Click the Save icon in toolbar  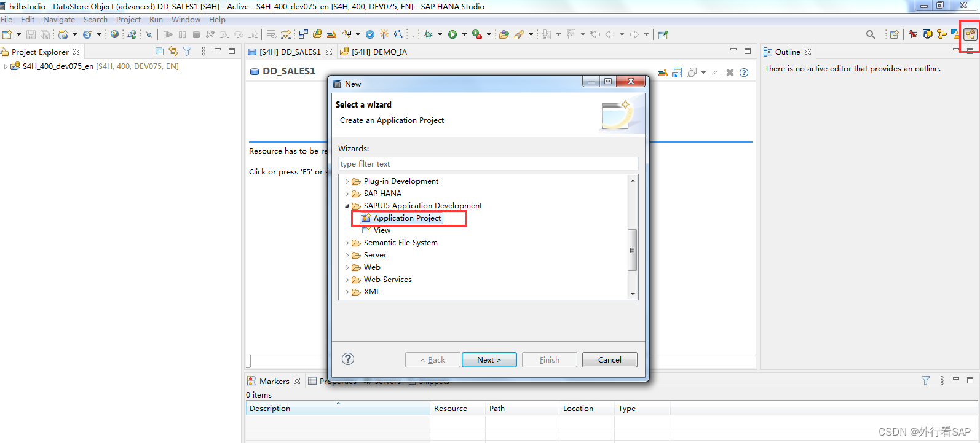coord(31,34)
